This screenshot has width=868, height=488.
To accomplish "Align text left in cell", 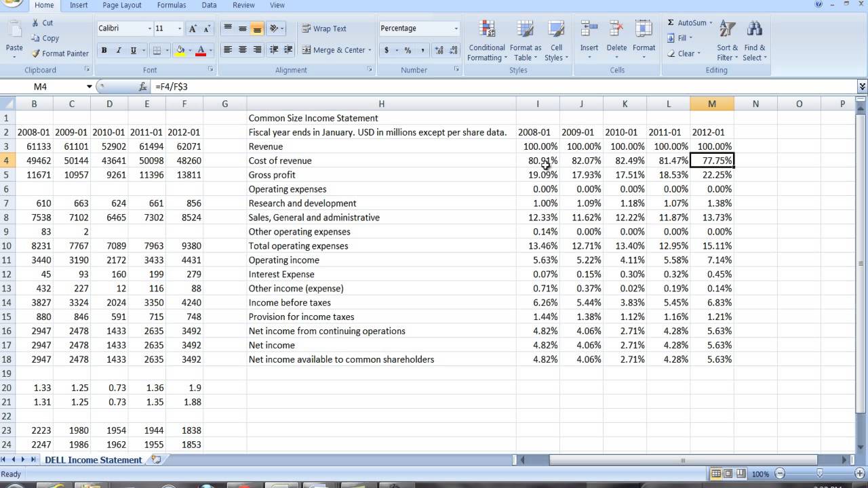I will (x=228, y=50).
